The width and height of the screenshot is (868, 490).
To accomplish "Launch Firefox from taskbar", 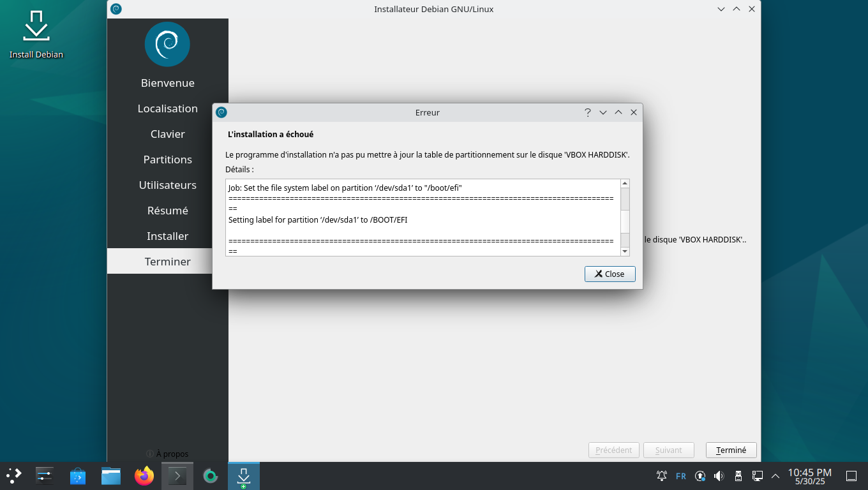I will (x=144, y=475).
